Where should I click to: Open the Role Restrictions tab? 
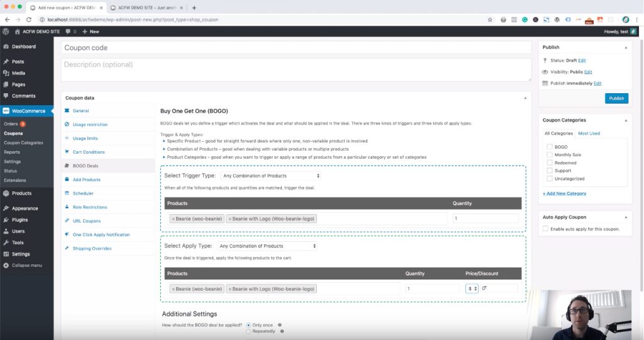point(90,207)
